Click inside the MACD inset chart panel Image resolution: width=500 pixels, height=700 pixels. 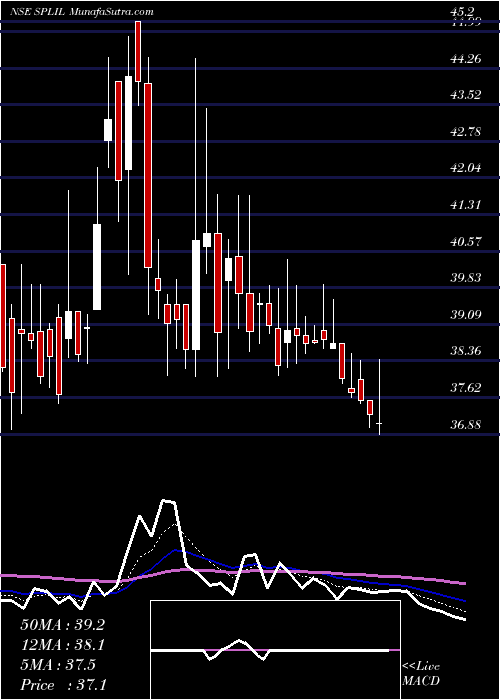[275, 650]
